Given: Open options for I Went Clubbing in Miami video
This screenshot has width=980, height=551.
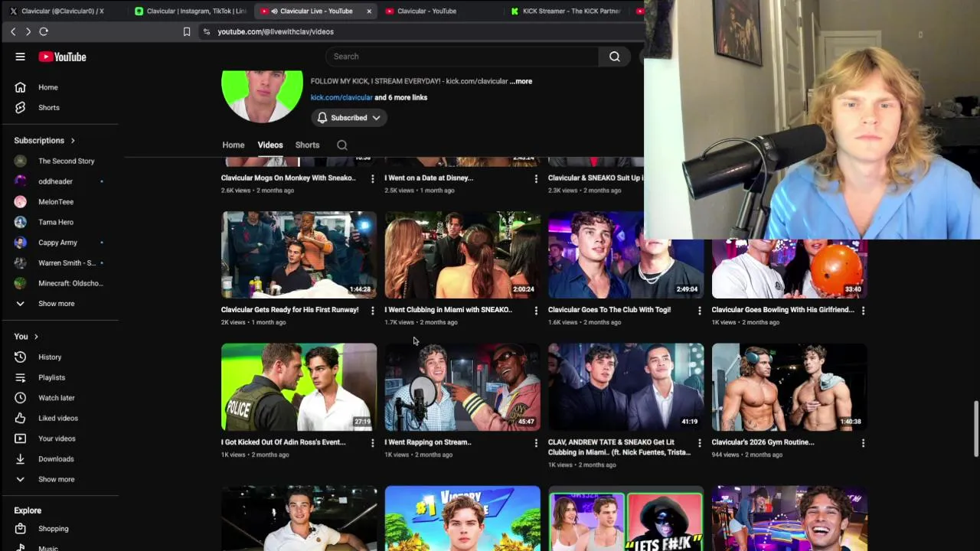Looking at the screenshot, I should point(536,310).
